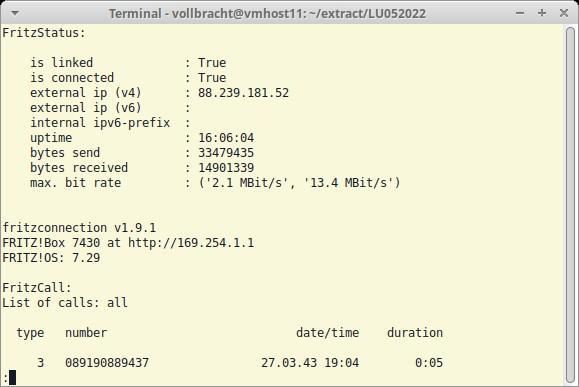Click the FritzStatus heading line
579x387 pixels.
44,33
